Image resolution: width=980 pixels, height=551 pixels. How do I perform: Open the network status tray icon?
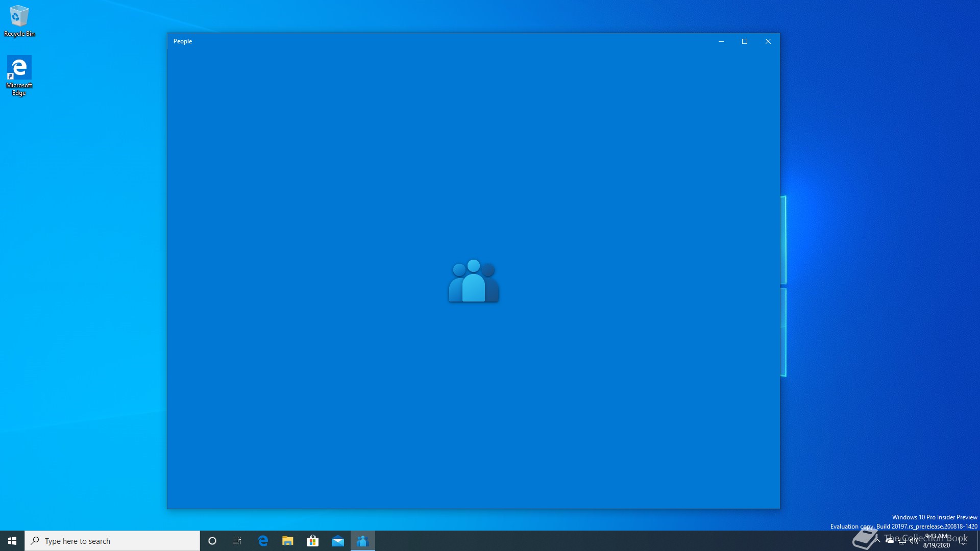tap(902, 541)
